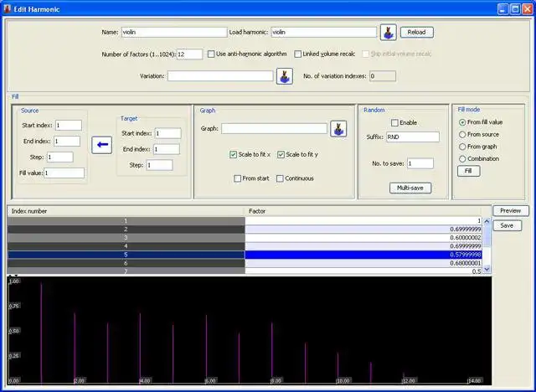Viewport: 536px width, 392px height.
Task: Click the Reload button
Action: [x=416, y=33]
